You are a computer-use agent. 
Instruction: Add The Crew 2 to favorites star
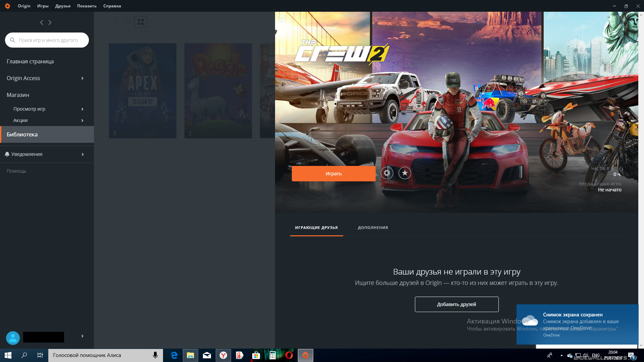(x=405, y=173)
